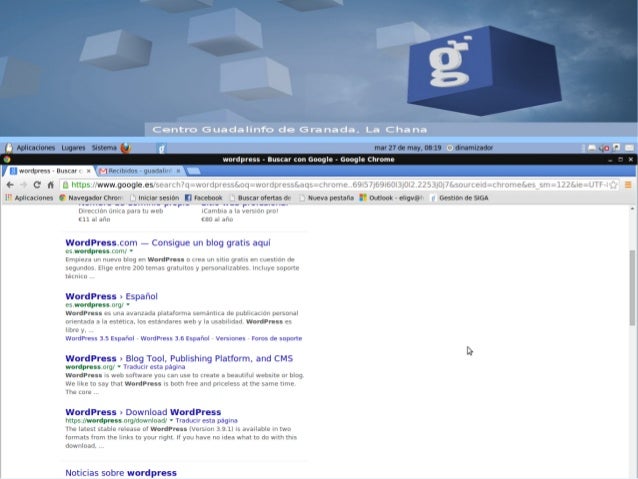Click the Guadalinfo 'g' panel launcher icon
The height and width of the screenshot is (479, 638).
point(161,148)
